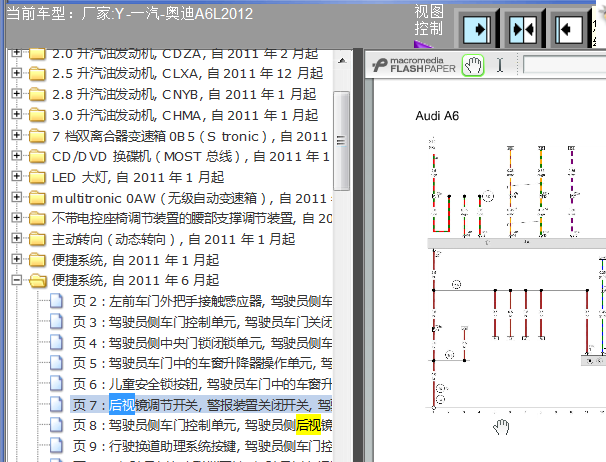Click document icon of 页 7
The width and height of the screenshot is (606, 462).
[x=56, y=404]
